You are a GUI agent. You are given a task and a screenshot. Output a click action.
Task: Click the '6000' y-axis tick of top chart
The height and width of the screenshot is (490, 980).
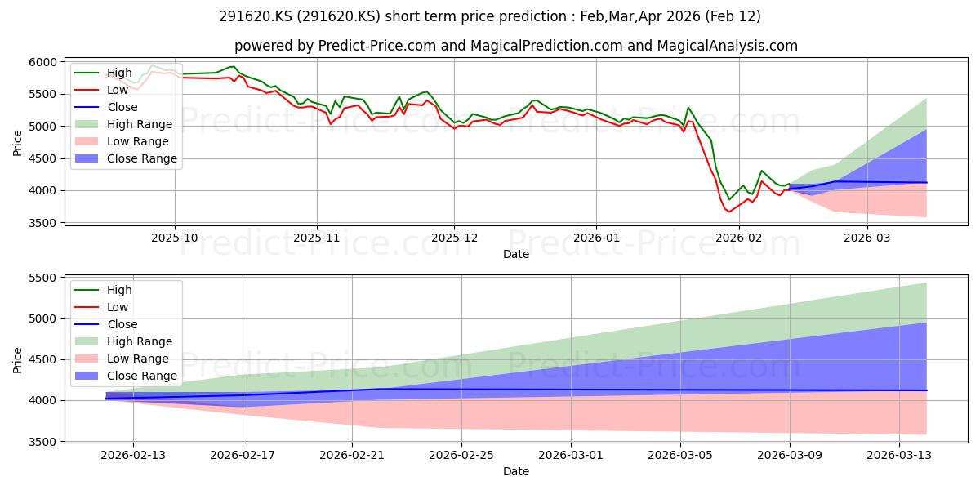pos(44,62)
